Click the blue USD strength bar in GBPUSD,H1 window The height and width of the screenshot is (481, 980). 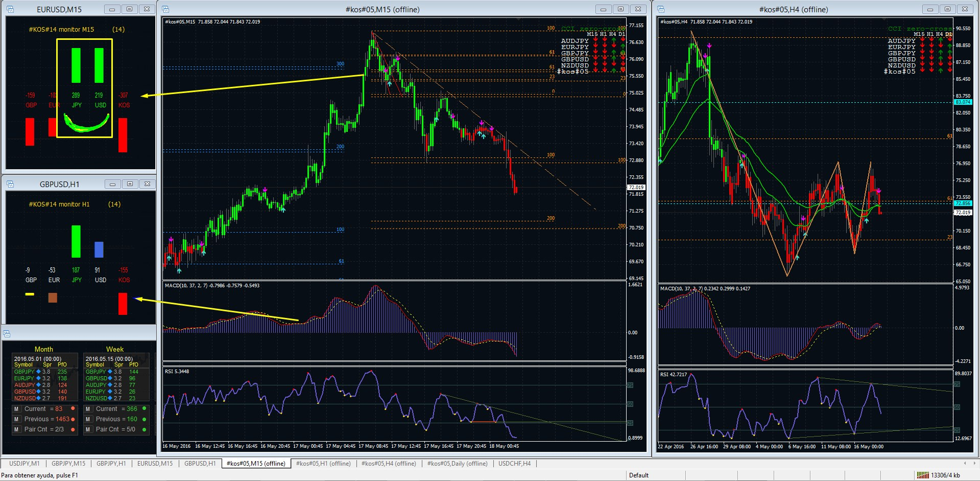[99, 249]
